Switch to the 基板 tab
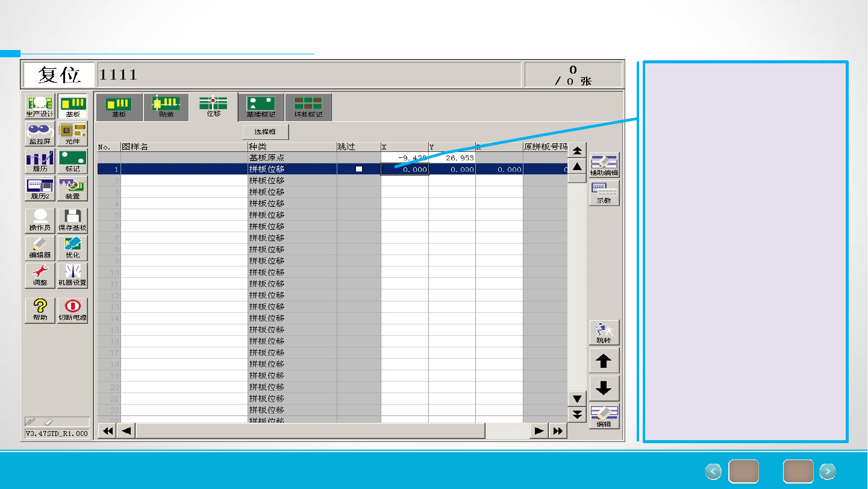The width and height of the screenshot is (868, 489). tap(119, 107)
